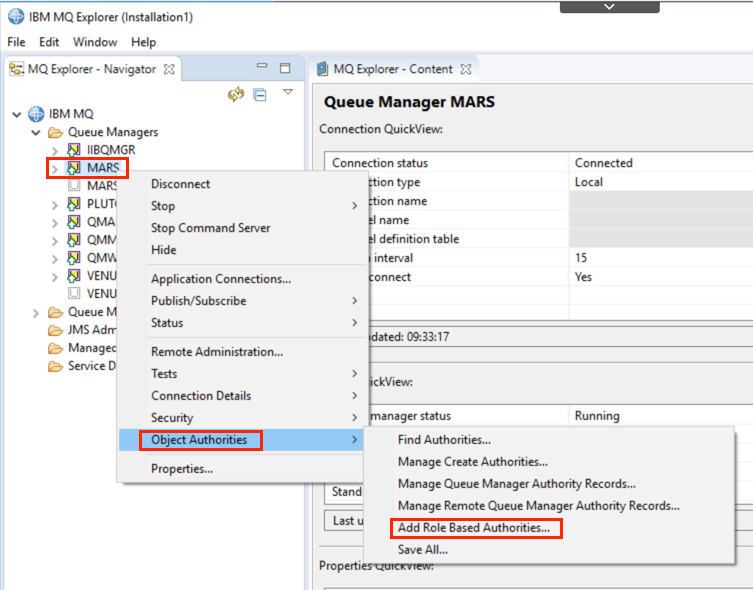Click the Navigator tab's tree icon
The height and width of the screenshot is (590, 753).
point(16,69)
